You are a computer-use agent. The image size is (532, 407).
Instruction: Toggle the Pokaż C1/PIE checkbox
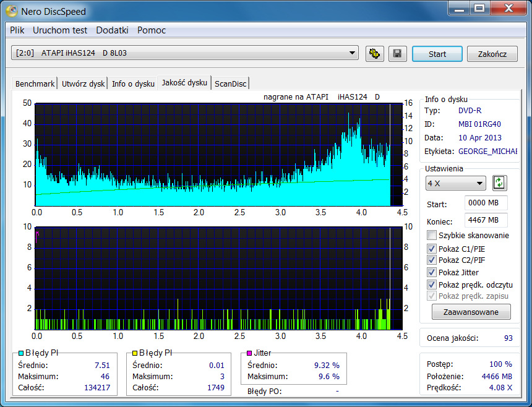point(432,249)
